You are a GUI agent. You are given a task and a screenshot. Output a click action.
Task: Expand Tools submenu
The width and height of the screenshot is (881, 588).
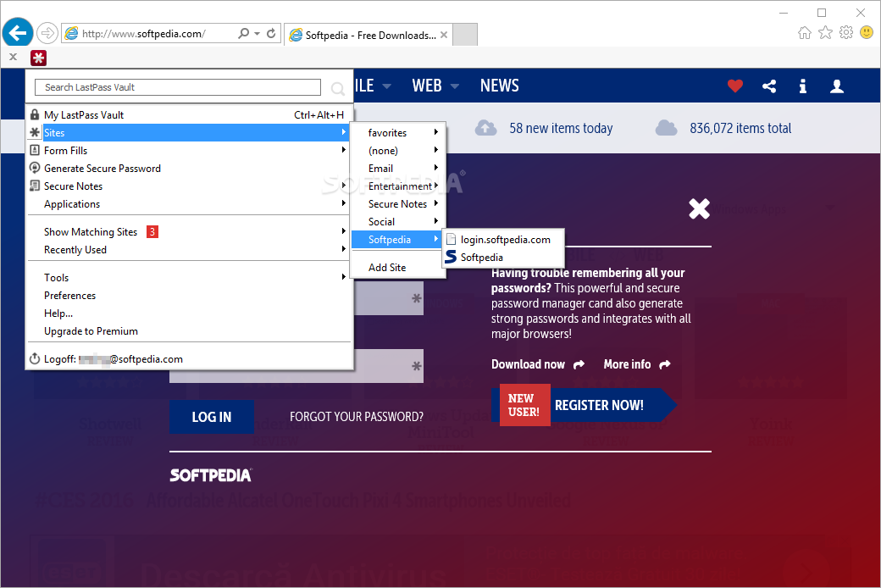190,278
